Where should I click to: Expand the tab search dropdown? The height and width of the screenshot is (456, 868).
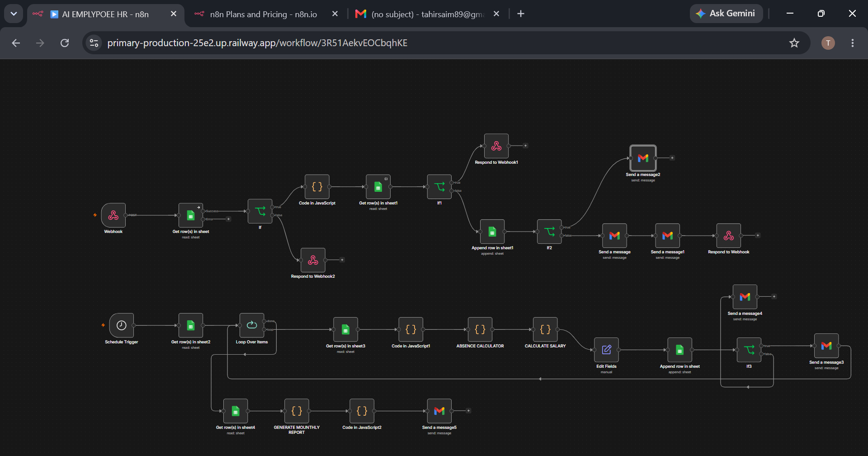click(14, 14)
